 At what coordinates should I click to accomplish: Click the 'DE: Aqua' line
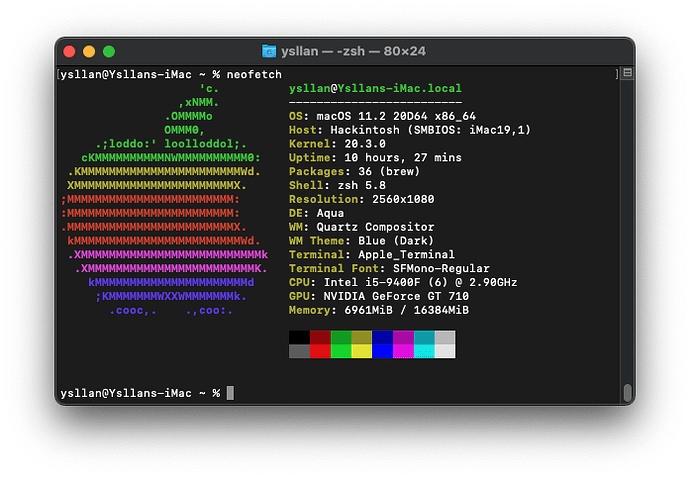coord(316,213)
